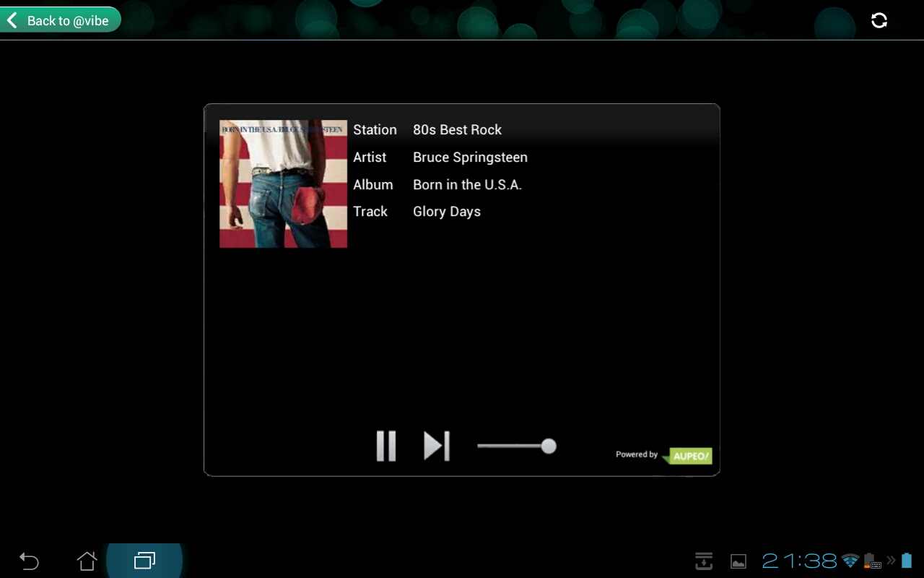Select artist name Bruce Springsteen

click(x=470, y=158)
